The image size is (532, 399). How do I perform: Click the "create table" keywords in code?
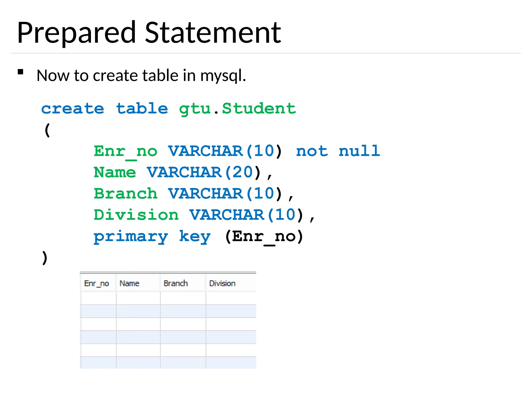pos(104,108)
